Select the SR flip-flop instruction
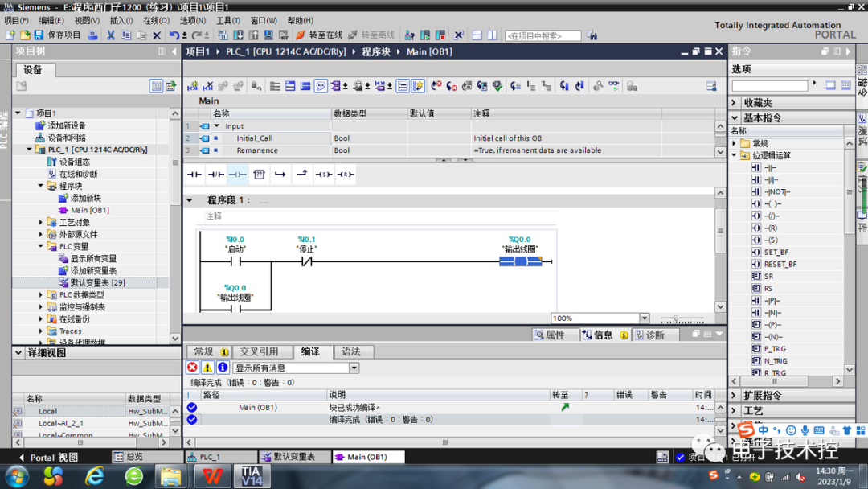The width and height of the screenshot is (868, 489). (768, 277)
